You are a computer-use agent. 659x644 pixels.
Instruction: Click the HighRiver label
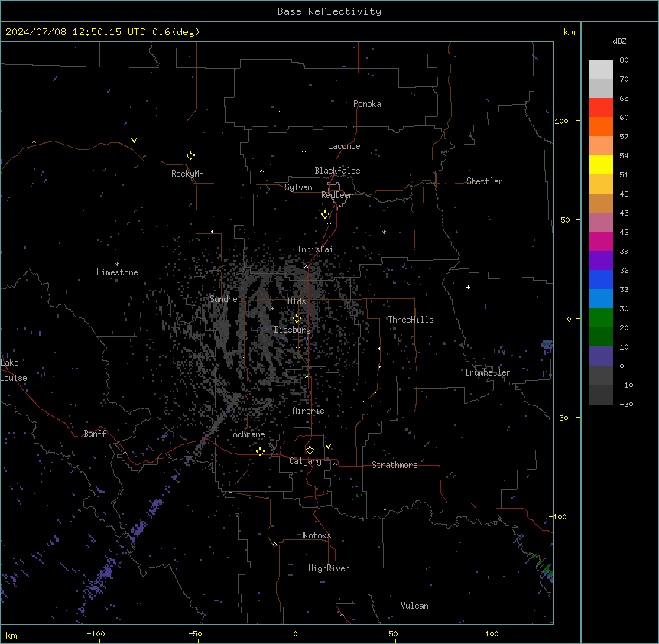329,568
